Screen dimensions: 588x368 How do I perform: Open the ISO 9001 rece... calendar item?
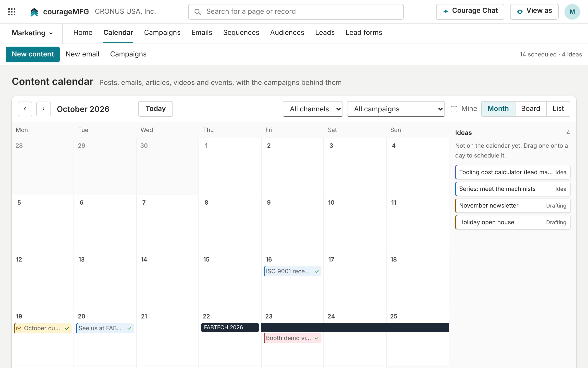[x=292, y=271]
